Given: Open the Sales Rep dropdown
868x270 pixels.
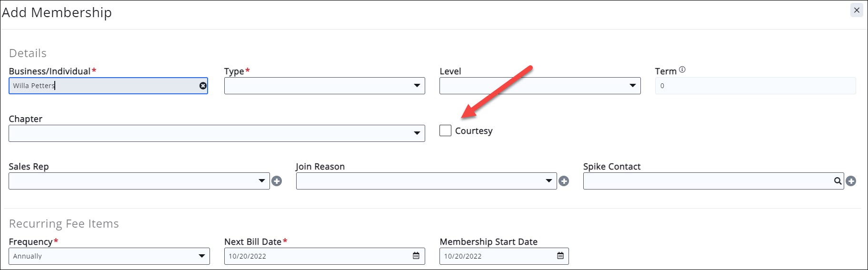Looking at the screenshot, I should click(139, 181).
